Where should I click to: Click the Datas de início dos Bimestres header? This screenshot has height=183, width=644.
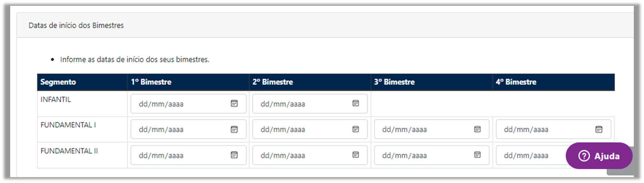[76, 25]
